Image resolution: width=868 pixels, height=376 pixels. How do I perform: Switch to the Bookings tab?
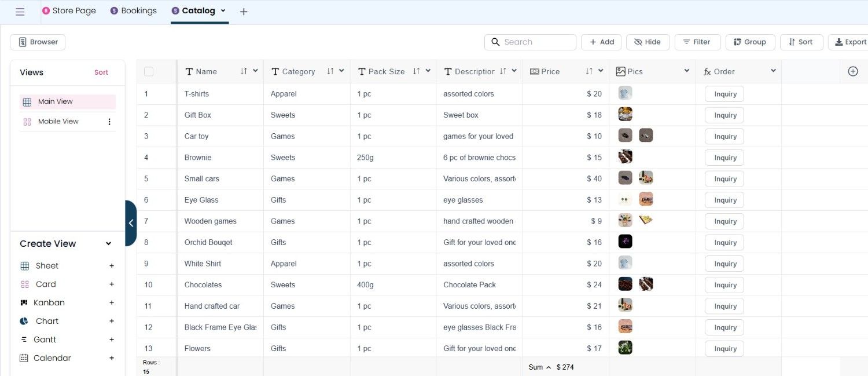134,10
